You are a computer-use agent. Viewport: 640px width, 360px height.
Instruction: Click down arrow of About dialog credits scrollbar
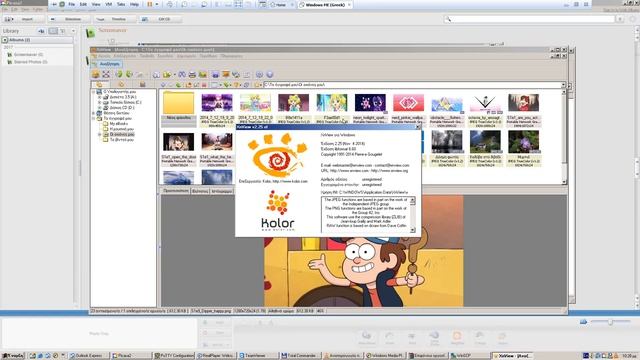click(413, 230)
